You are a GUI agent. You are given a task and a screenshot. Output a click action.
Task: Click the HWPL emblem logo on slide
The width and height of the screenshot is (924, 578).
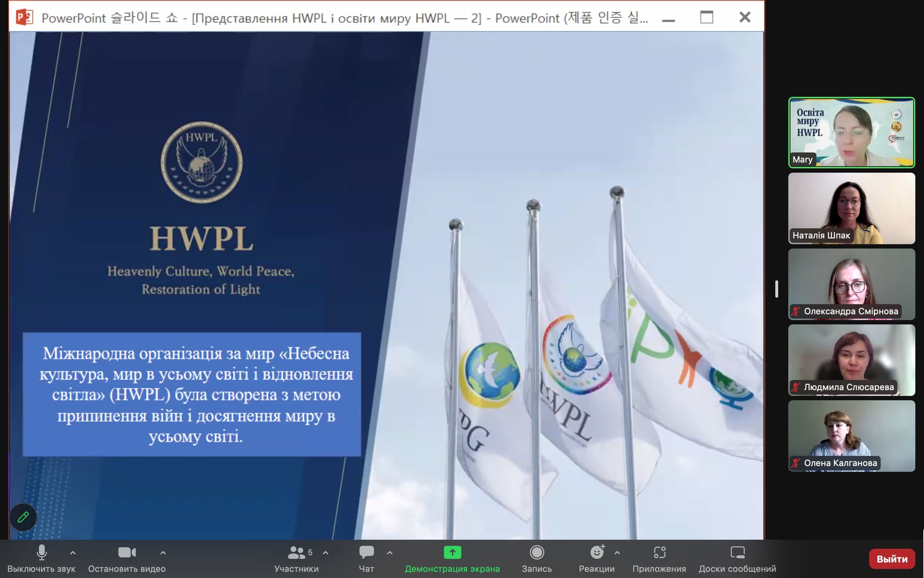(x=202, y=163)
